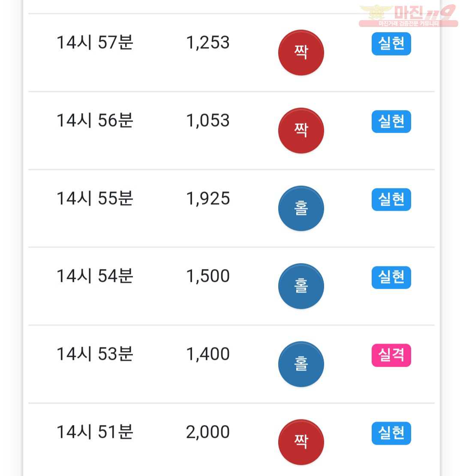Click the 마진119 logo watermark
The image size is (463, 476).
[409, 15]
